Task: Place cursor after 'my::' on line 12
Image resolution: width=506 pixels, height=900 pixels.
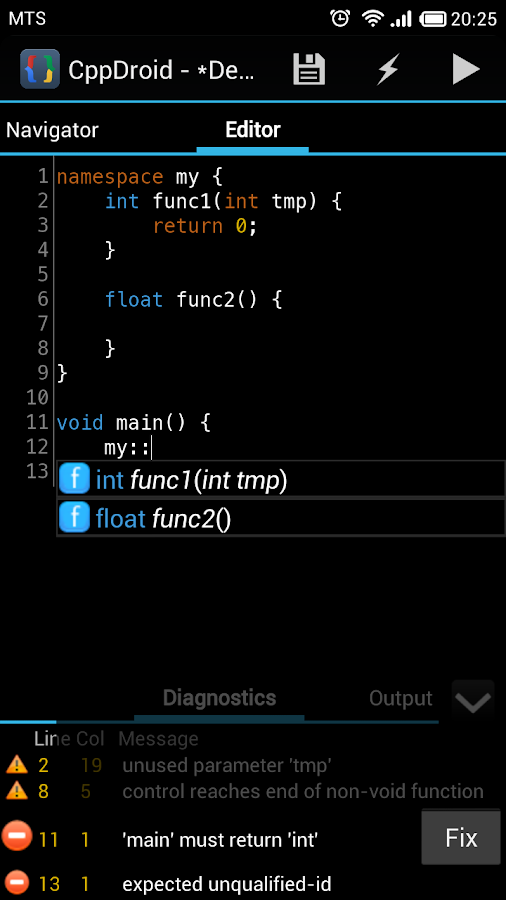Action: pyautogui.click(x=150, y=448)
